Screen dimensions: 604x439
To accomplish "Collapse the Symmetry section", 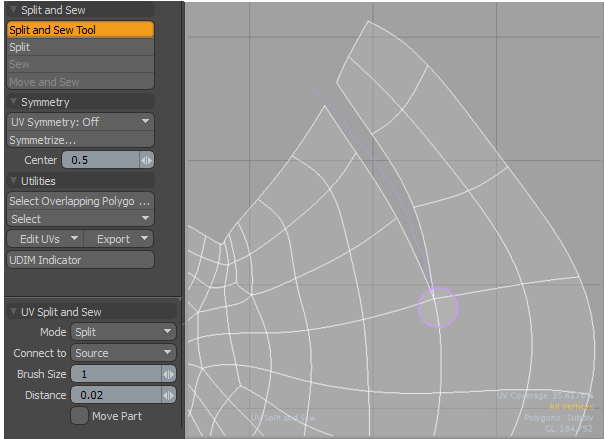I will click(x=14, y=102).
